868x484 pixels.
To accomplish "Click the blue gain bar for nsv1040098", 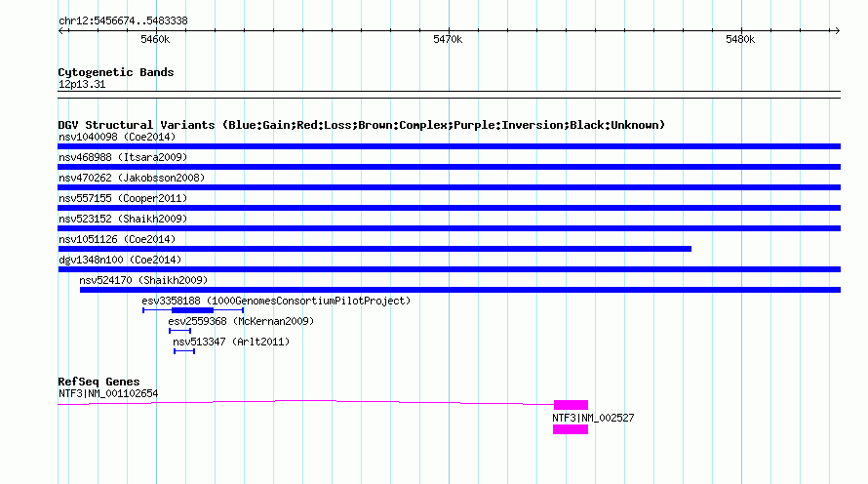I will click(449, 146).
